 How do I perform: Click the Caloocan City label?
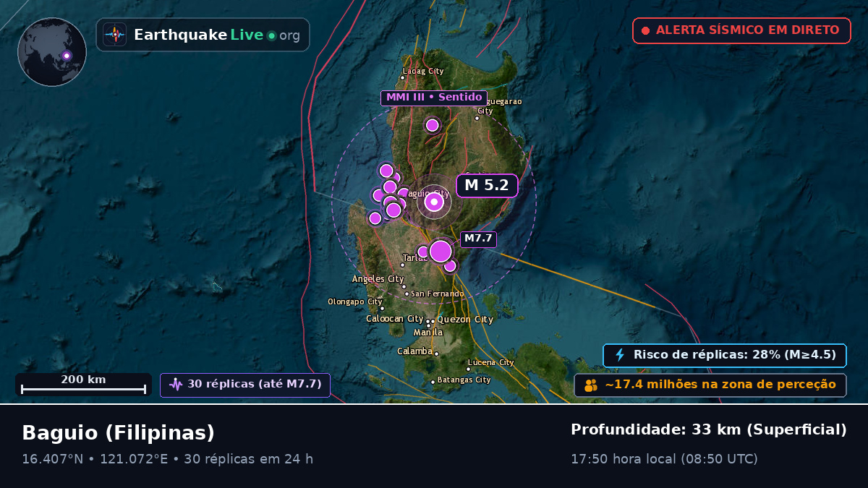tap(395, 319)
